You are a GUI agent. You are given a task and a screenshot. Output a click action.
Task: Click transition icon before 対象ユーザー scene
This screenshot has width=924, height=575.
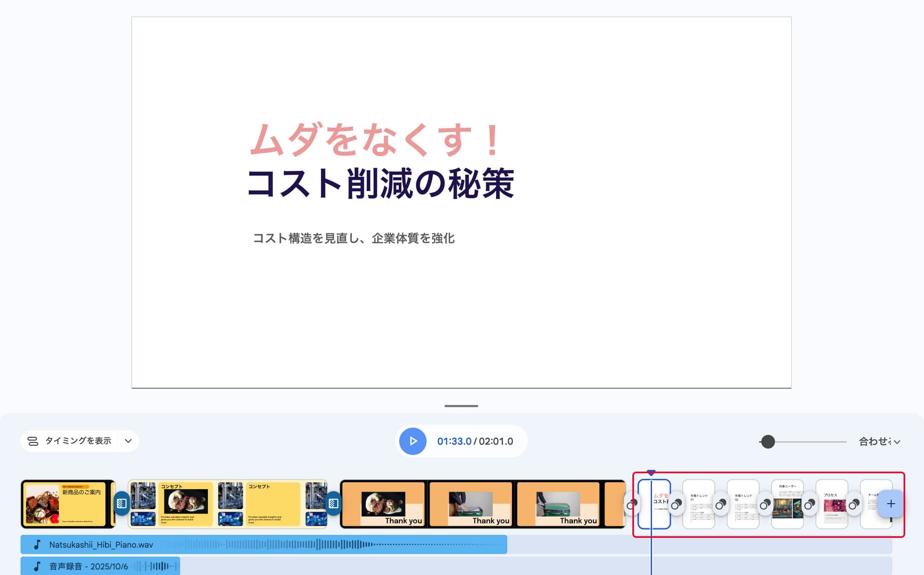pyautogui.click(x=765, y=505)
